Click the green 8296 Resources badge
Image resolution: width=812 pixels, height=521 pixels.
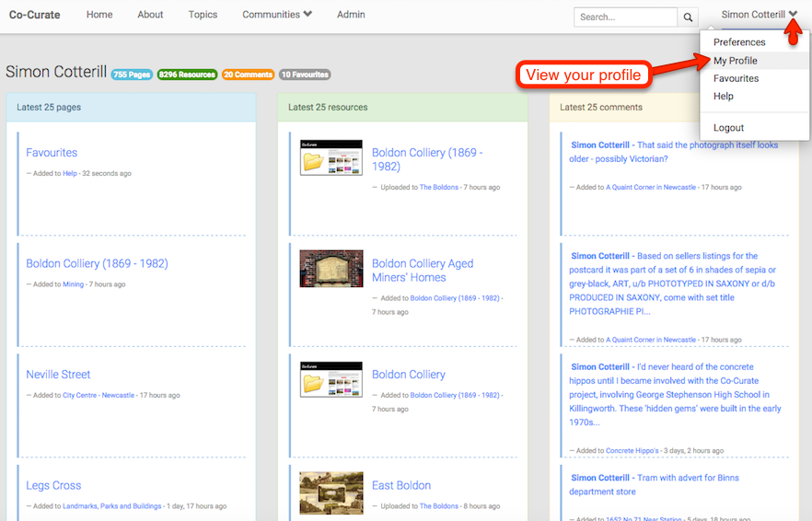pyautogui.click(x=187, y=75)
